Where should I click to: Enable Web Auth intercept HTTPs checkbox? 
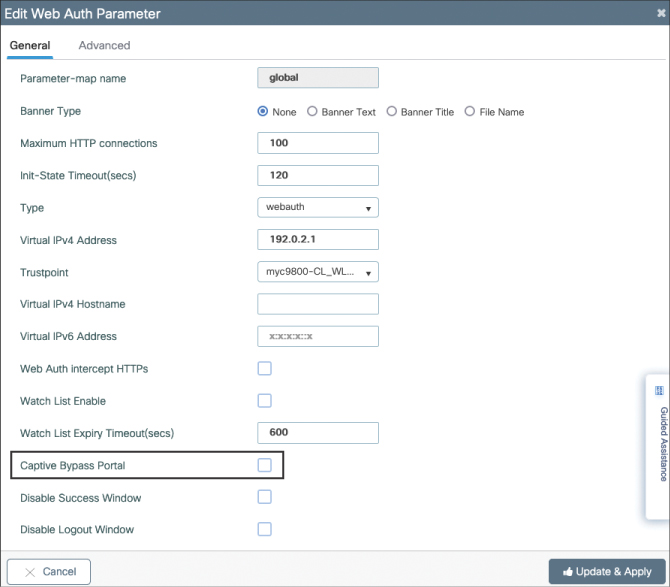[265, 369]
